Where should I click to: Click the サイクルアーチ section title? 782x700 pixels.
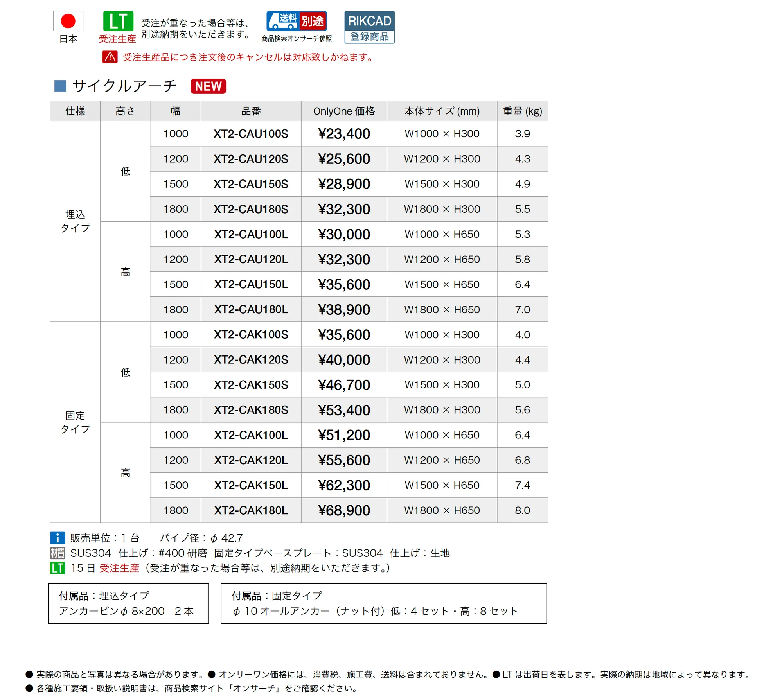pos(124,86)
